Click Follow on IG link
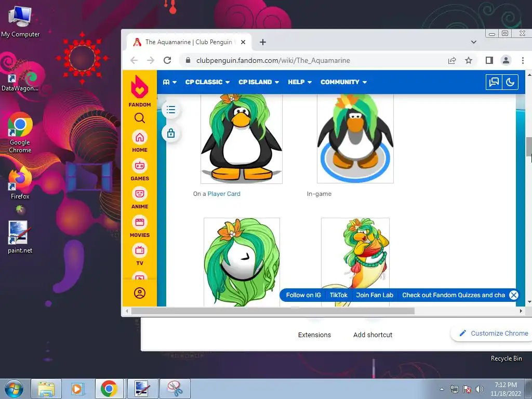The height and width of the screenshot is (399, 532). (x=303, y=295)
